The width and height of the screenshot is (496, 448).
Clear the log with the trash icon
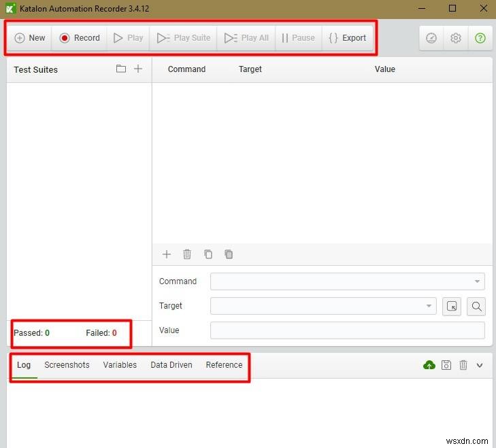coord(463,365)
